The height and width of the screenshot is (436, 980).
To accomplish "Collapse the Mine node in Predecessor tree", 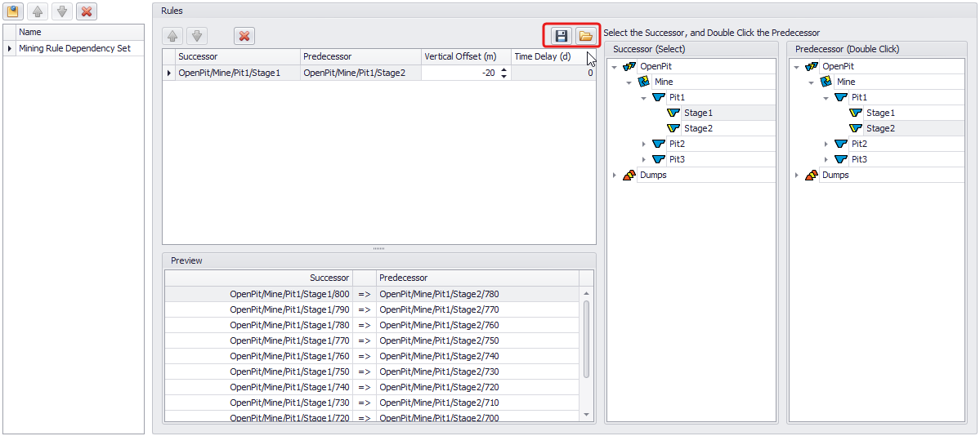I will (812, 82).
